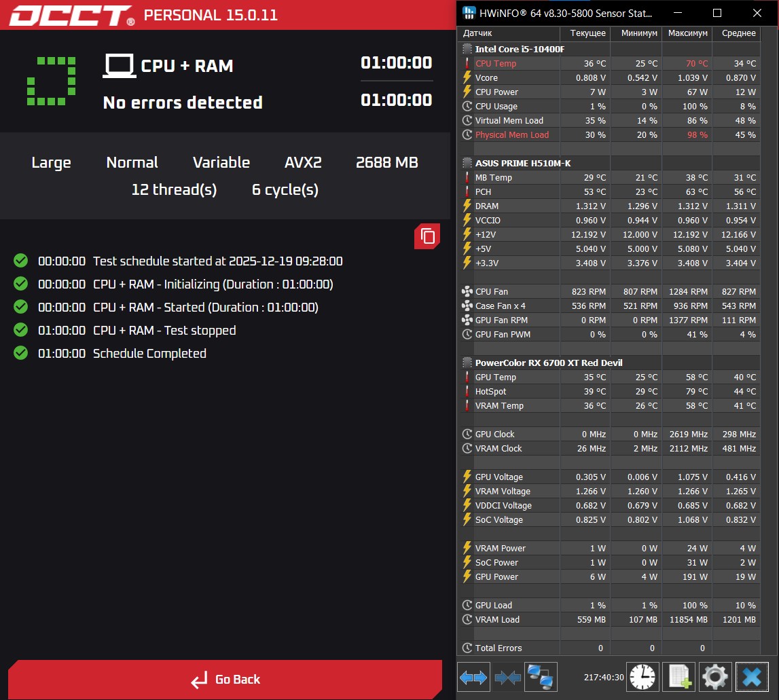This screenshot has height=700, width=779.
Task: Click the 70 °C maximum CPU Temp value
Action: 697,63
